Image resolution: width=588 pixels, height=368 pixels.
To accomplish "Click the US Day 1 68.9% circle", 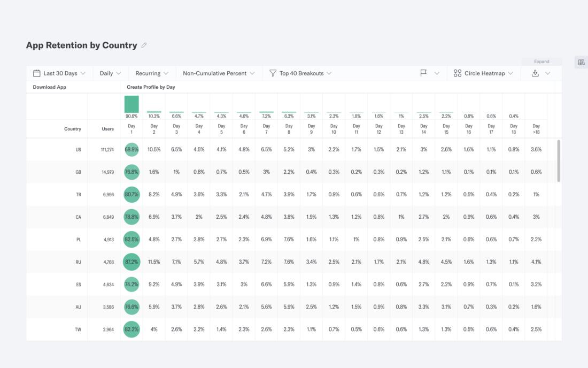I will point(131,150).
